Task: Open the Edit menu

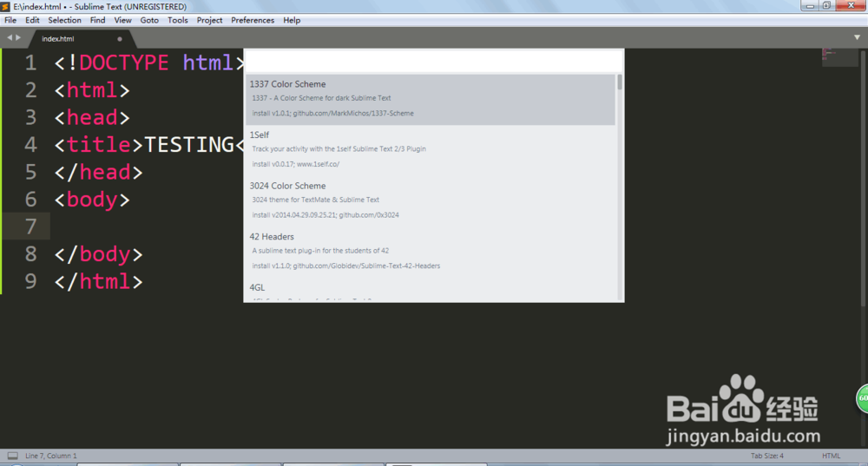Action: tap(32, 20)
